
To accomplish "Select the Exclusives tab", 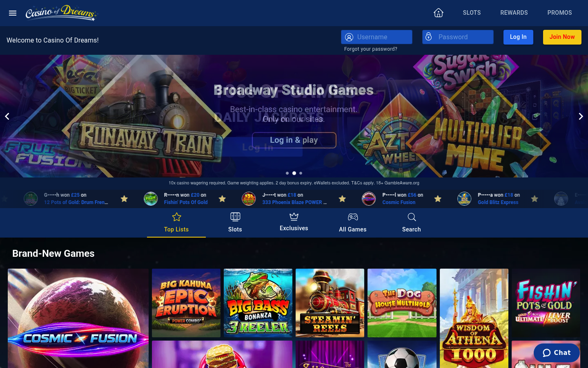I will (294, 223).
